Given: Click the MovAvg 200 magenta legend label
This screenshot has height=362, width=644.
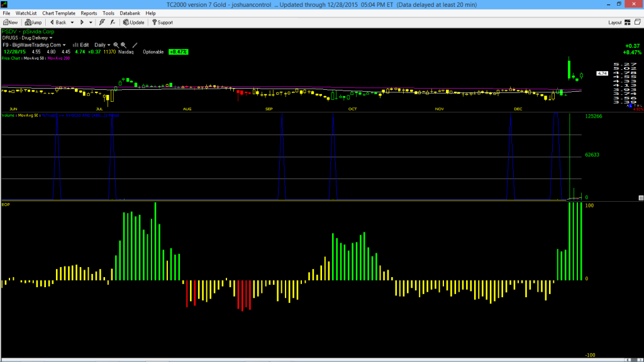Looking at the screenshot, I should (x=58, y=58).
